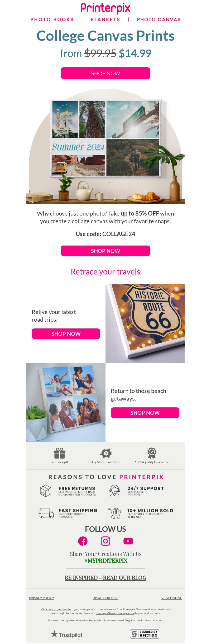211x644 pixels.
Task: Click the Secured by Sectigo badge
Action: coord(145,634)
